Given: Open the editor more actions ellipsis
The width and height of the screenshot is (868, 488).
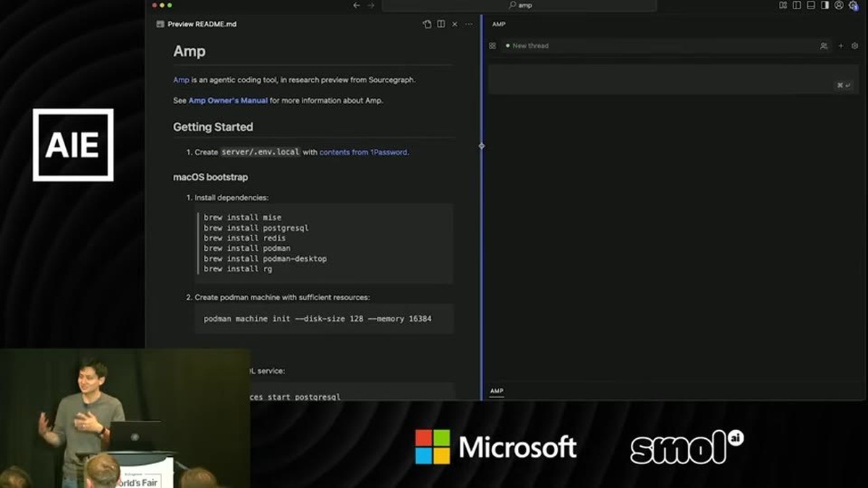Looking at the screenshot, I should click(469, 24).
